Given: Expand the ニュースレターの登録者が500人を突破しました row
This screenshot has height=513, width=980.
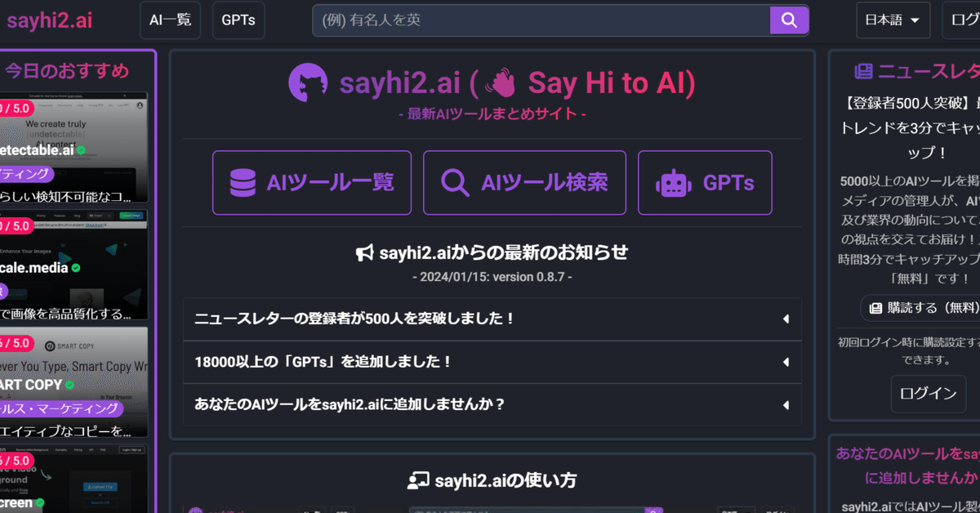Looking at the screenshot, I should pyautogui.click(x=492, y=319).
